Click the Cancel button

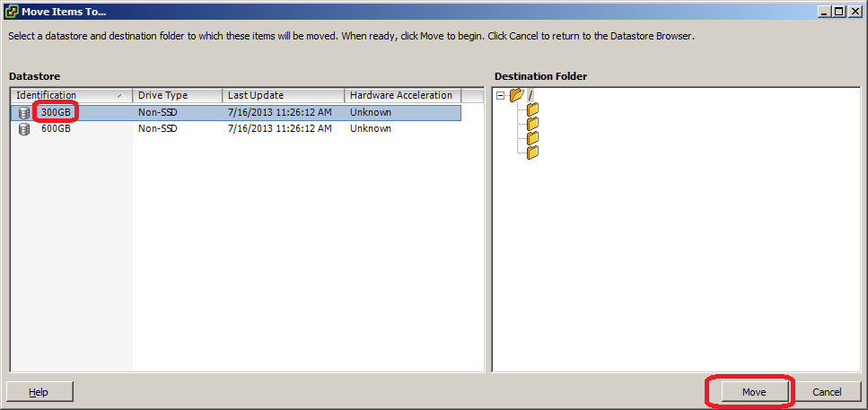coord(827,392)
